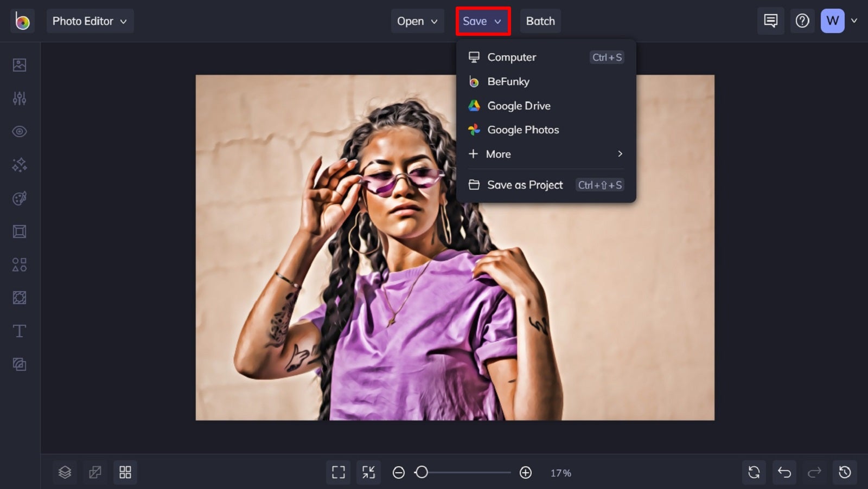Open the Effects sparkles panel
Screen dimensions: 868x489
point(20,165)
